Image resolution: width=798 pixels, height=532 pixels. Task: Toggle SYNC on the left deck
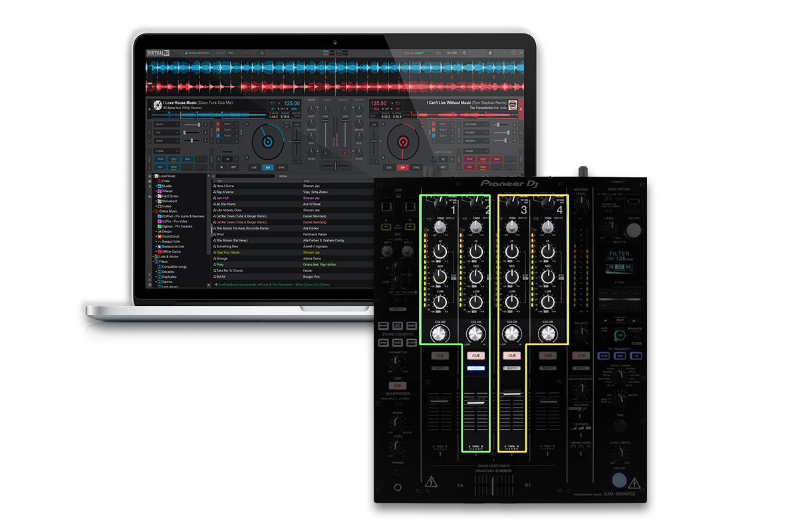pos(283,168)
